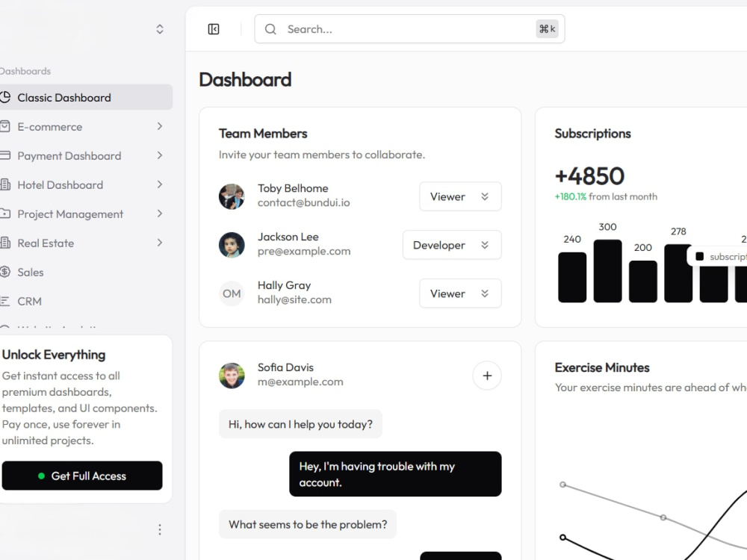
Task: Expand the Project Management chevron
Action: click(160, 214)
